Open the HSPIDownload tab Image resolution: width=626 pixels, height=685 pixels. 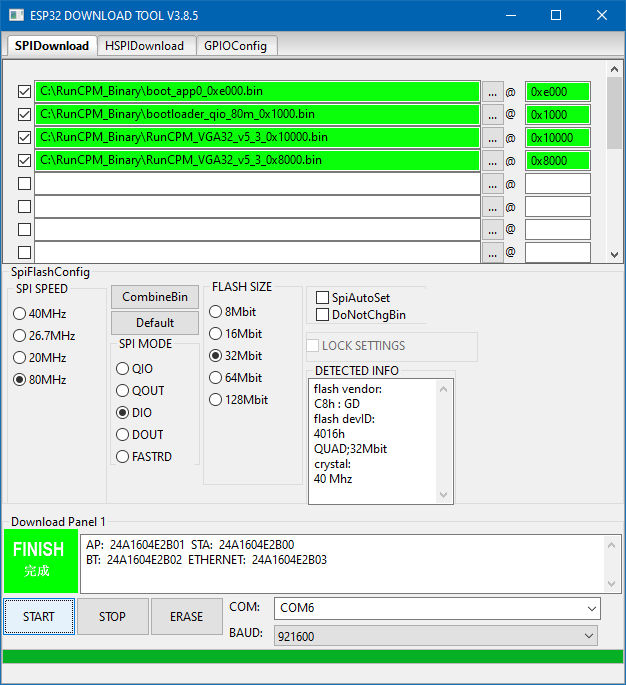coord(145,46)
